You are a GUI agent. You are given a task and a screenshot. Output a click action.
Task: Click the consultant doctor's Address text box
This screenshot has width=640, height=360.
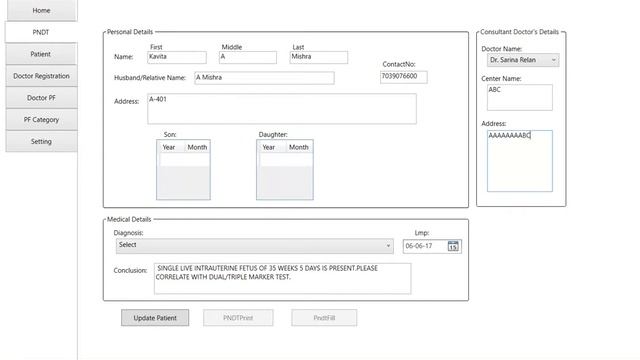click(x=520, y=161)
